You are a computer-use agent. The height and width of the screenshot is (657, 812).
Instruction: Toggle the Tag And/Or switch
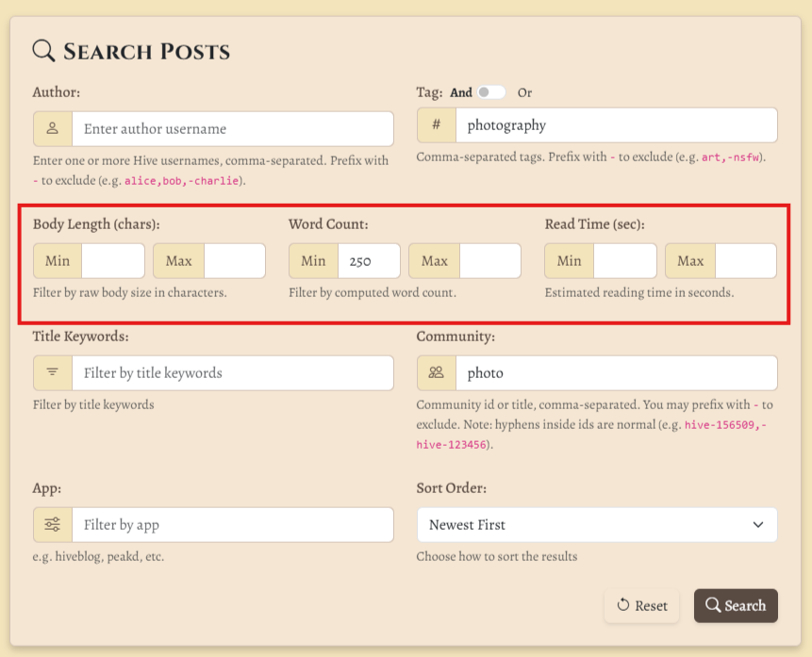tap(491, 92)
